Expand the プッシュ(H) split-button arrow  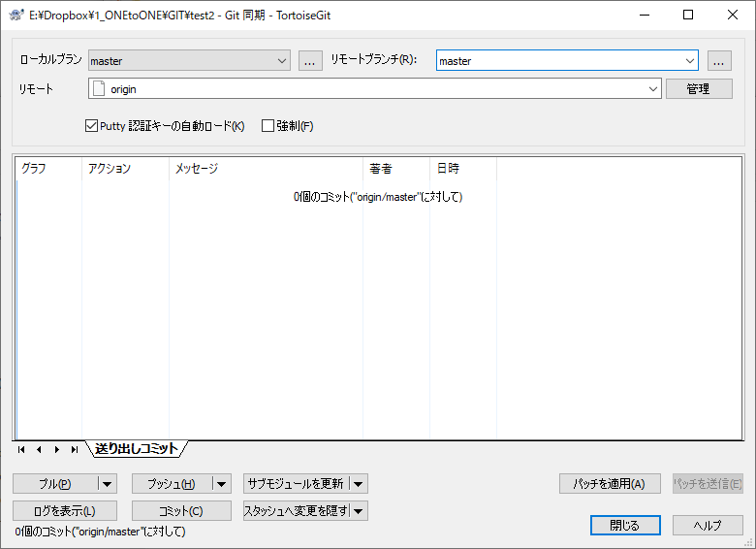pos(221,484)
